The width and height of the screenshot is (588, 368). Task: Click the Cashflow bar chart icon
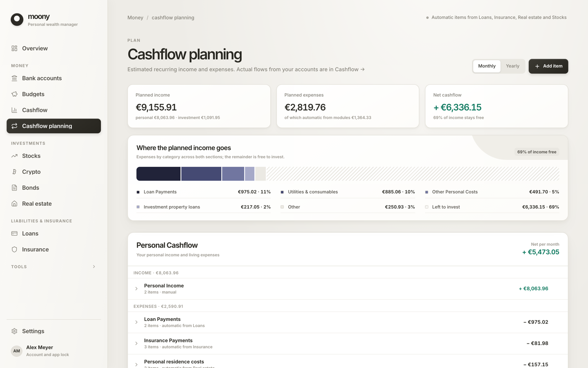pyautogui.click(x=14, y=110)
